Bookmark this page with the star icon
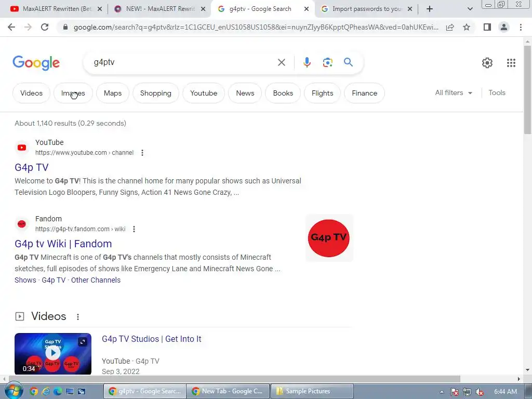The width and height of the screenshot is (532, 399). tap(467, 27)
